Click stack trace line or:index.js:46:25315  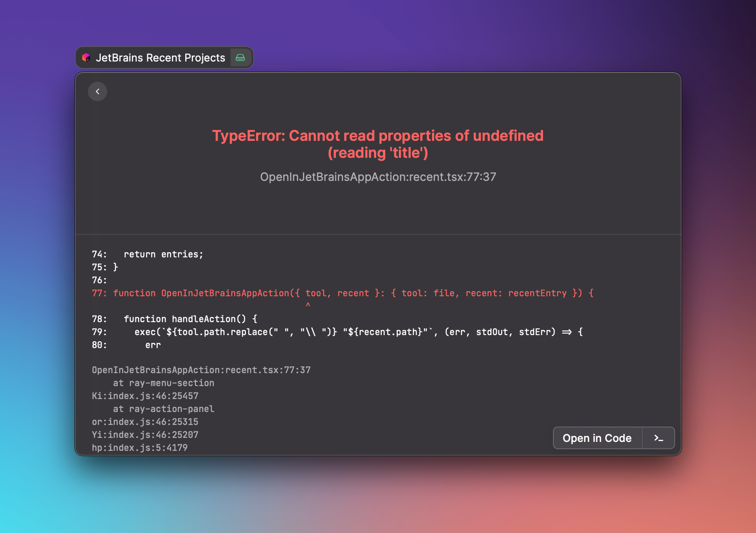(x=145, y=422)
